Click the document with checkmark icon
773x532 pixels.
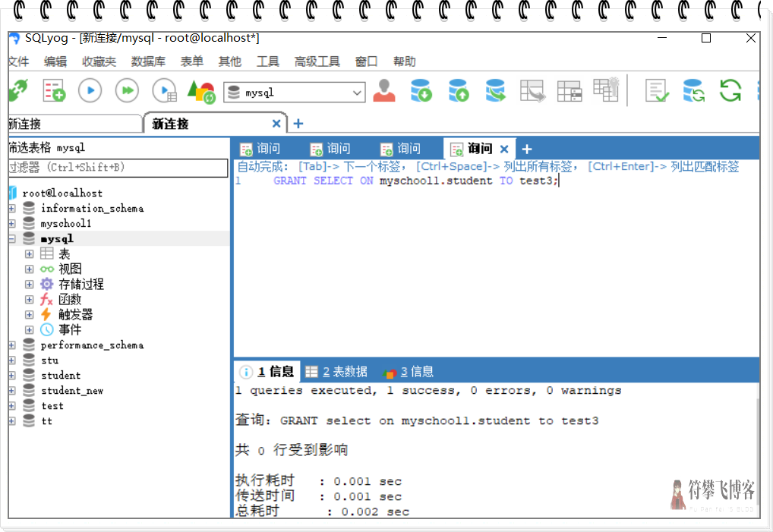click(x=657, y=90)
